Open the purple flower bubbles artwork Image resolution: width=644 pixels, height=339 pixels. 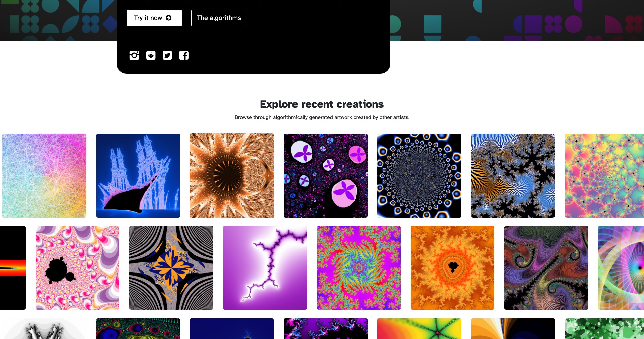point(326,176)
